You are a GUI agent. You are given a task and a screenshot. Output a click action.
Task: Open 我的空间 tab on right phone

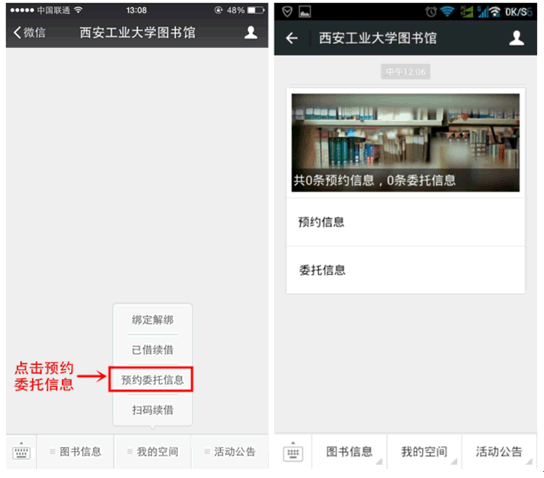click(x=424, y=451)
